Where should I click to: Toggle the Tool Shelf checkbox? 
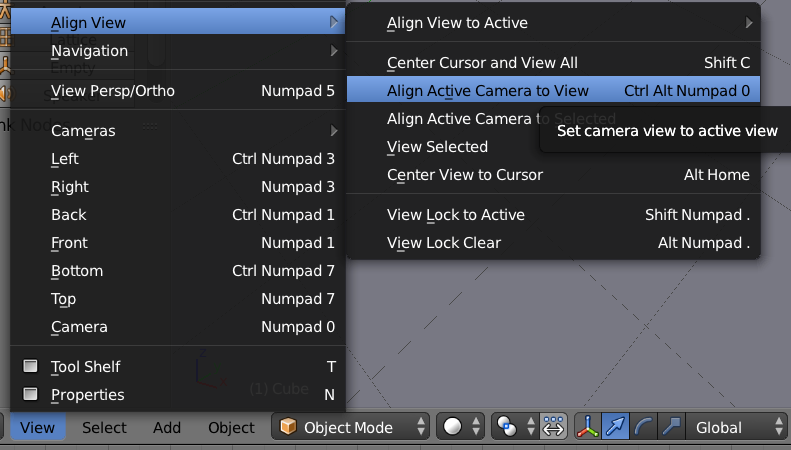pos(31,367)
